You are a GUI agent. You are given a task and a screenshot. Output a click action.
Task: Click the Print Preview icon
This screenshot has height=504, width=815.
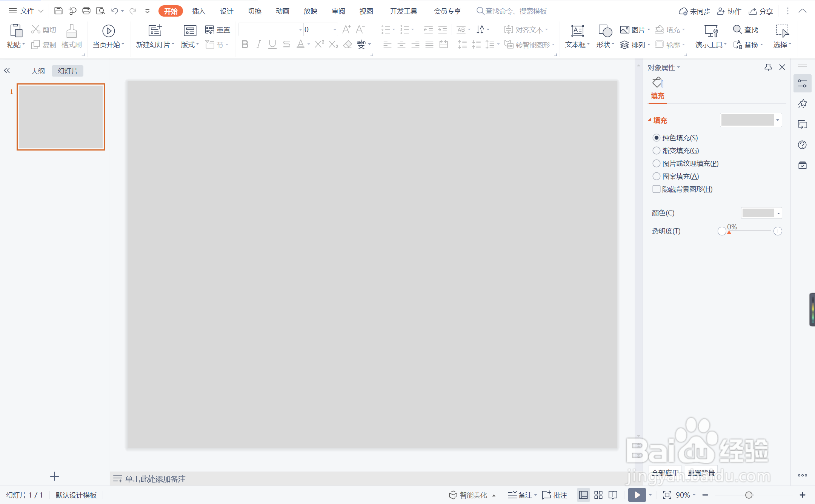[100, 11]
